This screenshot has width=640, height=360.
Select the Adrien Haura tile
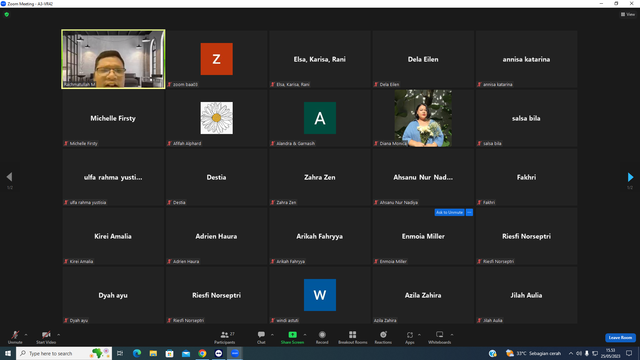pos(216,236)
